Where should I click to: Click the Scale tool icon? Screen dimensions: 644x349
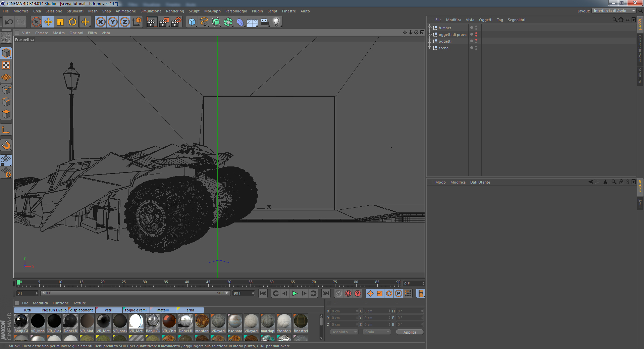point(60,22)
